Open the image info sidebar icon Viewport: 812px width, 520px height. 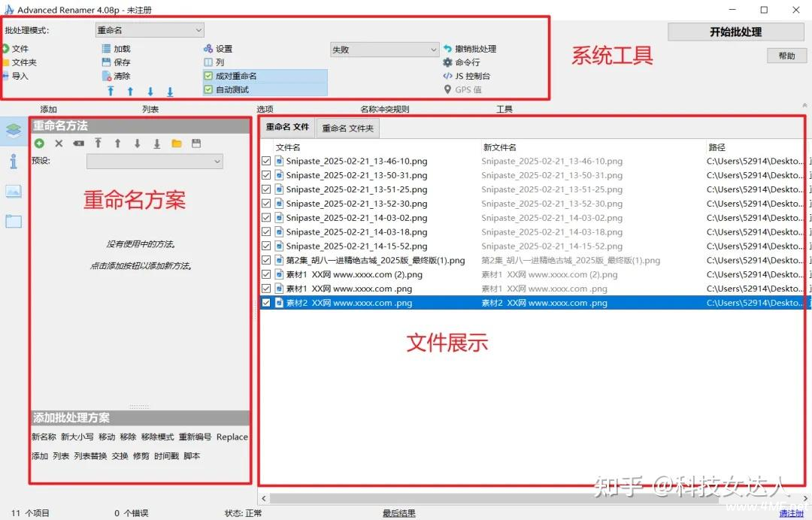pyautogui.click(x=14, y=191)
